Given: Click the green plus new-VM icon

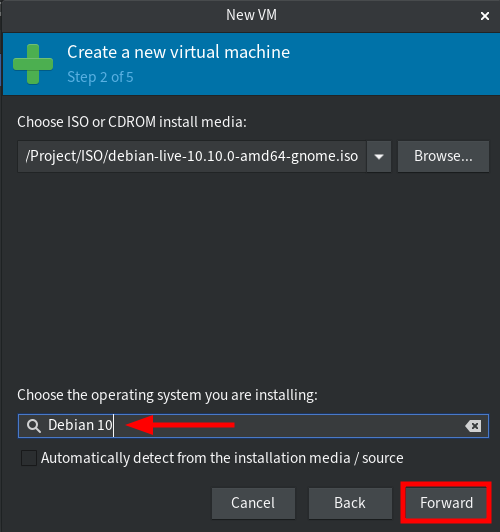Looking at the screenshot, I should [x=33, y=64].
